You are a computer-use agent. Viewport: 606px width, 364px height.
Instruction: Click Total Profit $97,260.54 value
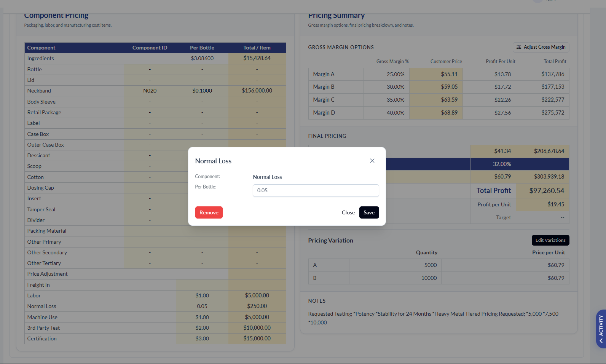(x=547, y=191)
